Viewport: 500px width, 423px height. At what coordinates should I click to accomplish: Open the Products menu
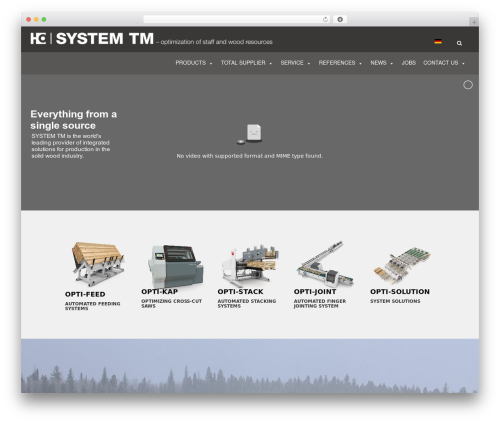[191, 63]
